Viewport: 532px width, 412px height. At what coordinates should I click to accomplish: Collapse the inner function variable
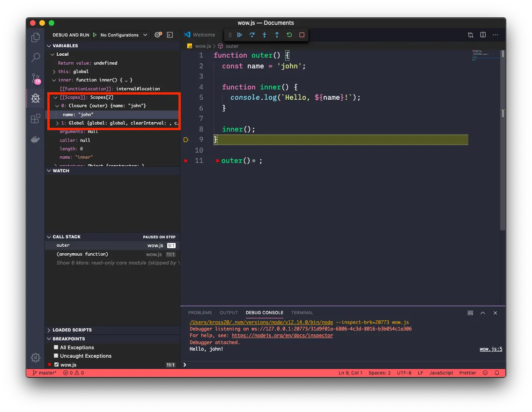pos(54,80)
